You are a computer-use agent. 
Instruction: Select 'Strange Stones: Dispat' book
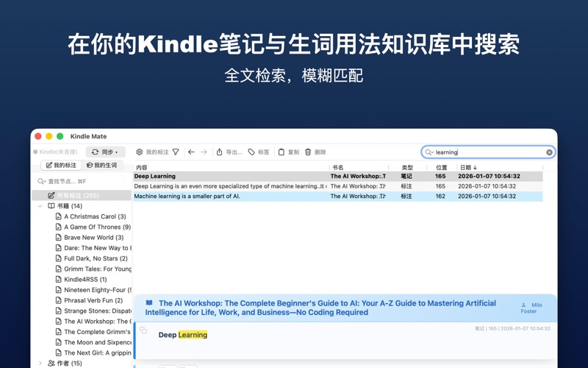click(x=98, y=311)
